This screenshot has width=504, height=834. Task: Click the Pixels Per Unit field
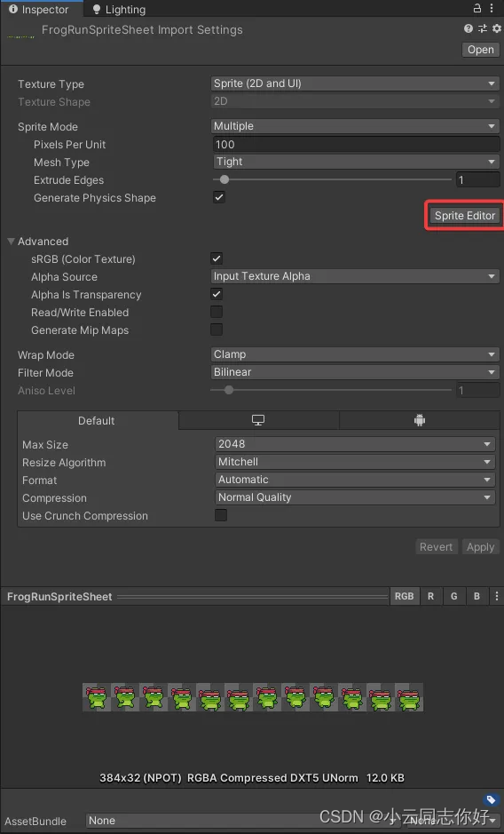(x=356, y=144)
